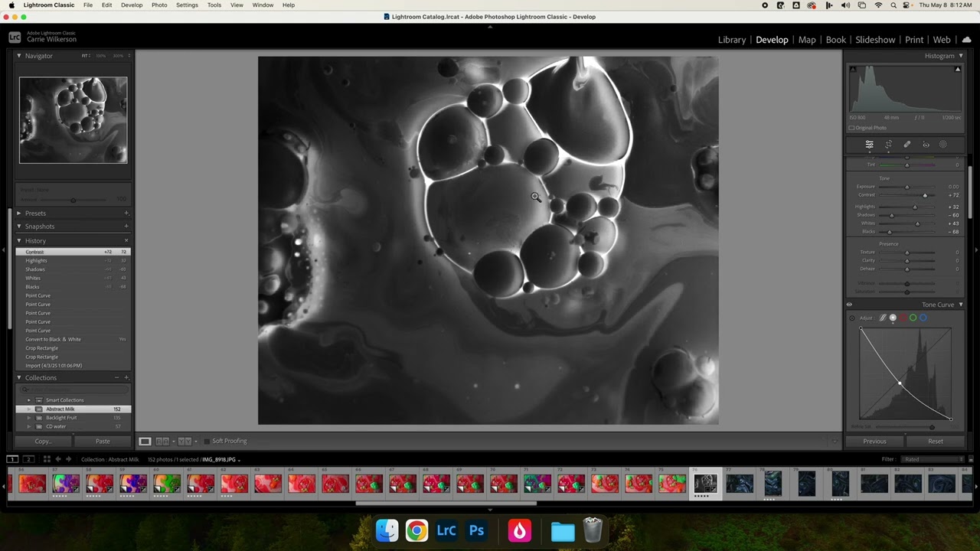980x551 pixels.
Task: Adjust the Contrast slider handle
Action: click(x=925, y=195)
